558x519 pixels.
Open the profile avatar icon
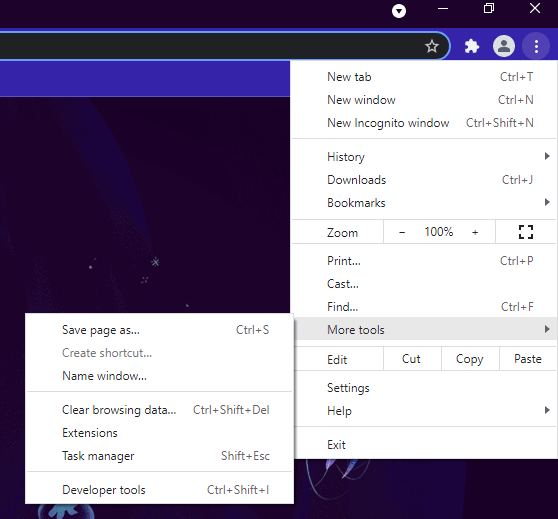point(504,46)
